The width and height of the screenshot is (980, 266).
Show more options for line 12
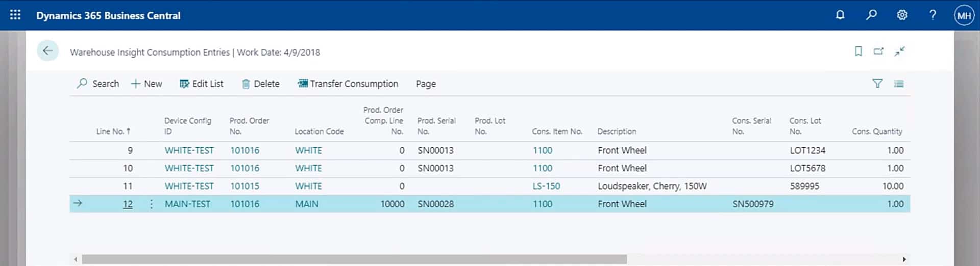[152, 204]
